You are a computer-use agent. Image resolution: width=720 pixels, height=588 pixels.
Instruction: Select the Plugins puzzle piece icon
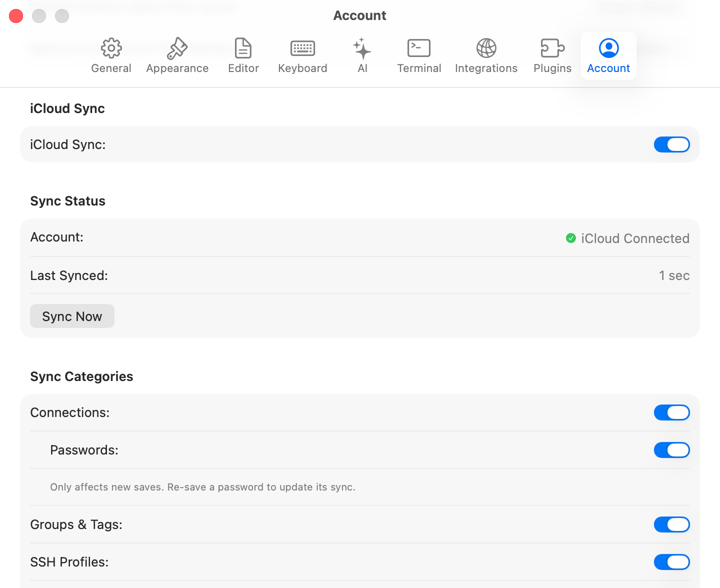click(552, 48)
